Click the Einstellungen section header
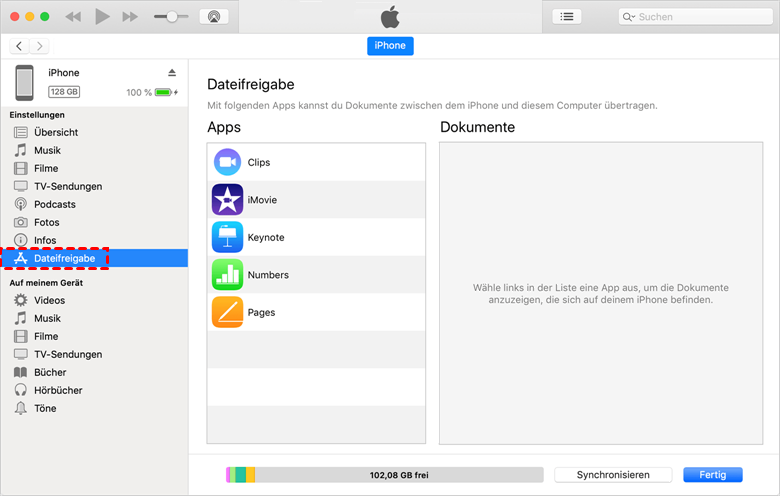The image size is (780, 496). tap(37, 115)
